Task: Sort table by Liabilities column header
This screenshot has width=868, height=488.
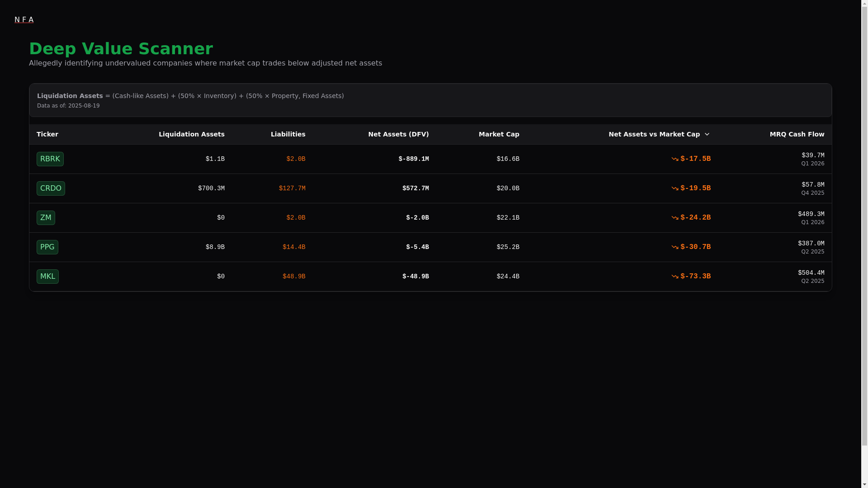Action: (288, 134)
